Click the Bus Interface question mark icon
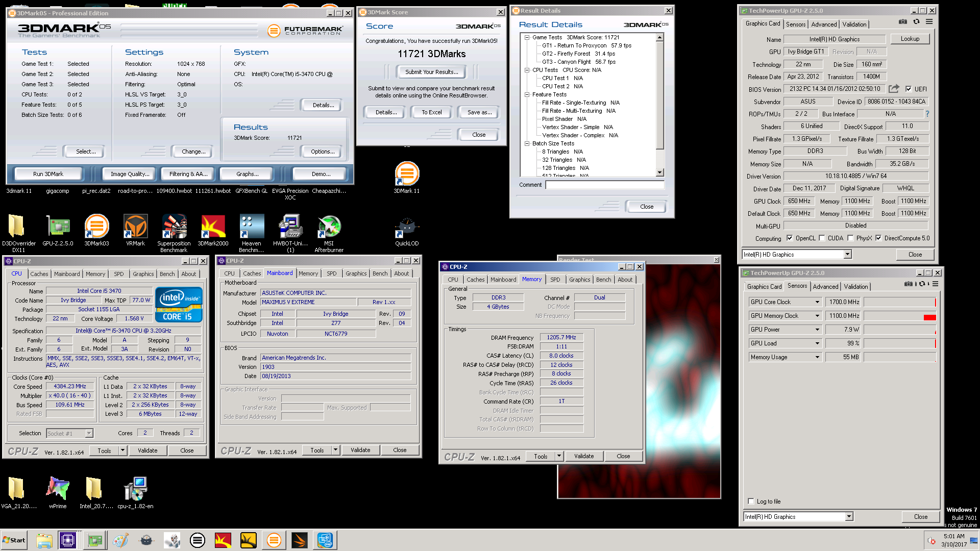This screenshot has width=980, height=551. (927, 114)
